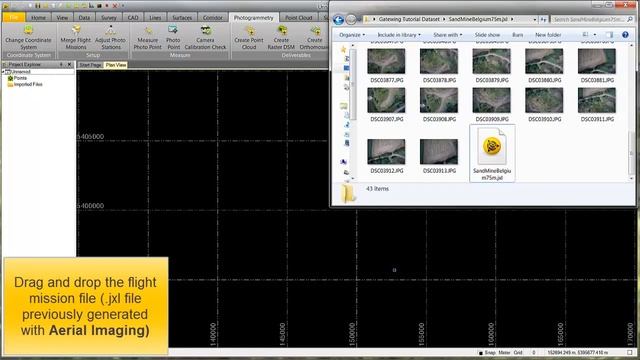Click Favorites star in Explorer navigation pane
640x360 pixels.
point(343,49)
